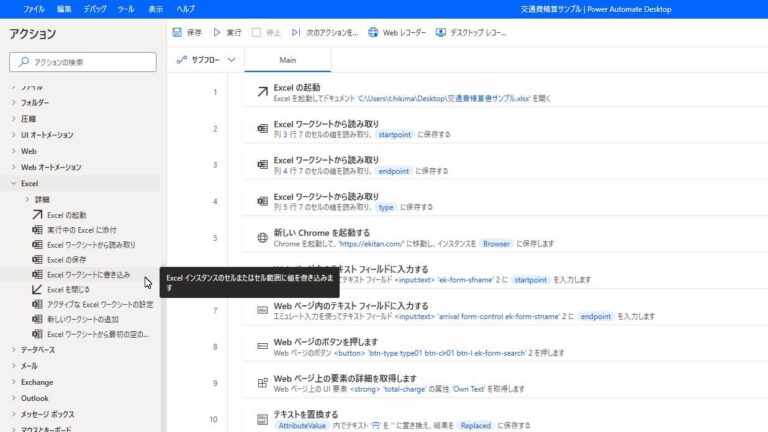Click step 9 element details icon

263,383
